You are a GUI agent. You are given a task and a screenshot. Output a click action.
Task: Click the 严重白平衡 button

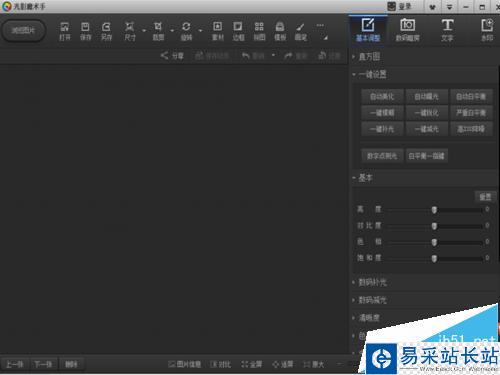click(471, 113)
